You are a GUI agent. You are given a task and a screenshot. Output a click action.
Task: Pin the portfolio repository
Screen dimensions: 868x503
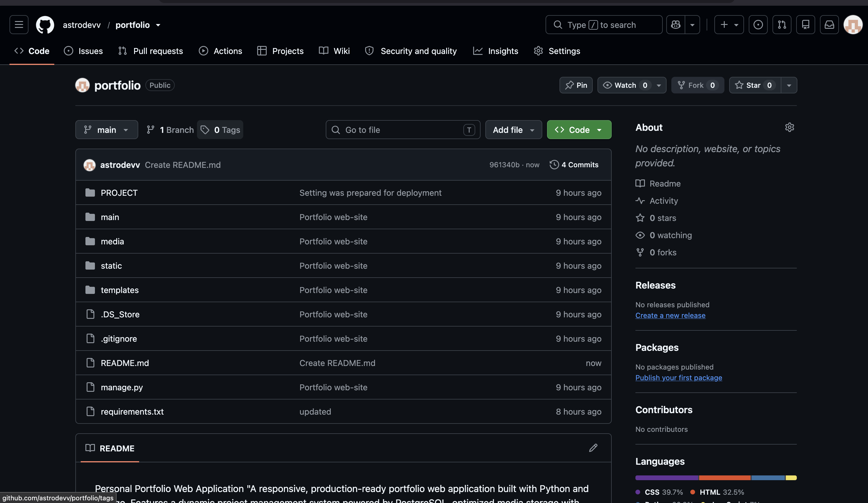[576, 85]
